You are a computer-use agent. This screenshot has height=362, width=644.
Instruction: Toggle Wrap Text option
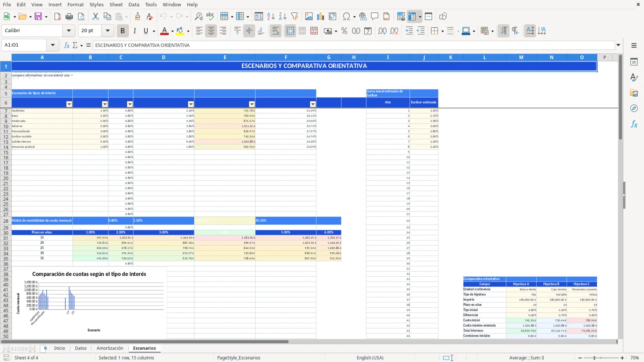click(x=276, y=31)
